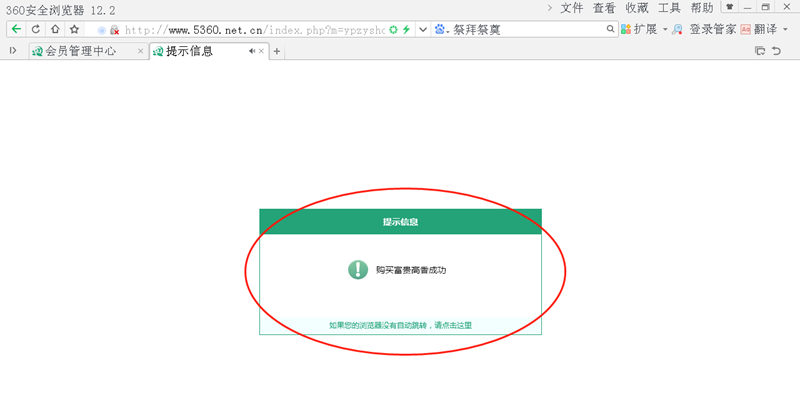
Task: Close the 会员管理中心 tab
Action: (x=140, y=51)
